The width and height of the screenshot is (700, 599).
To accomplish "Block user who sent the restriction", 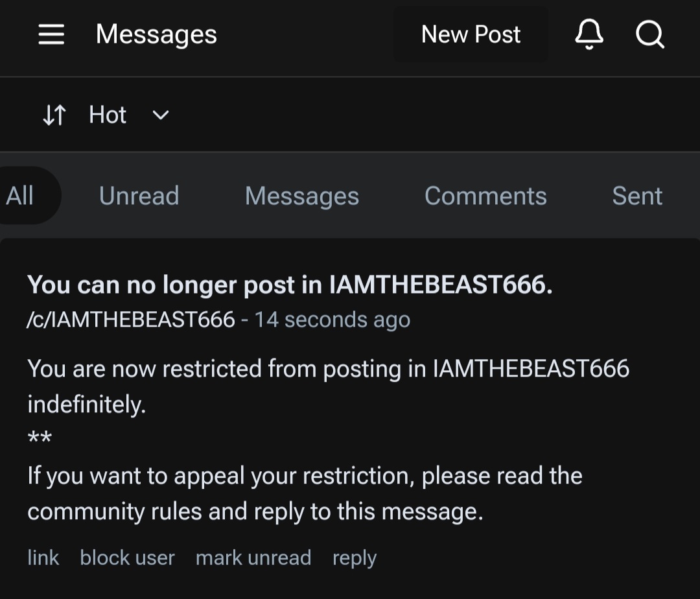I will (127, 558).
